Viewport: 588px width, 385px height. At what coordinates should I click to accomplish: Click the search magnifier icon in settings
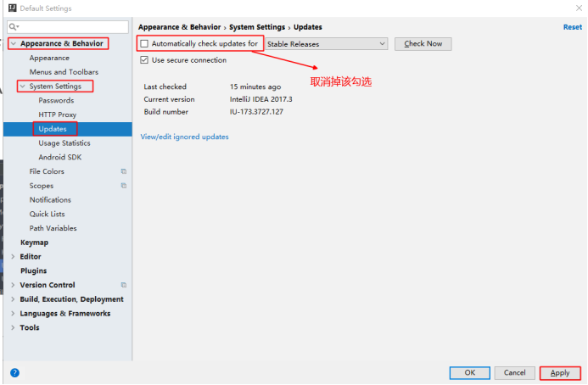(x=14, y=26)
